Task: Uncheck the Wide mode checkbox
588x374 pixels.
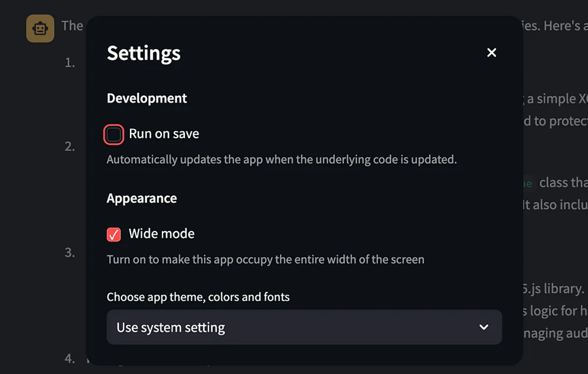Action: point(114,234)
